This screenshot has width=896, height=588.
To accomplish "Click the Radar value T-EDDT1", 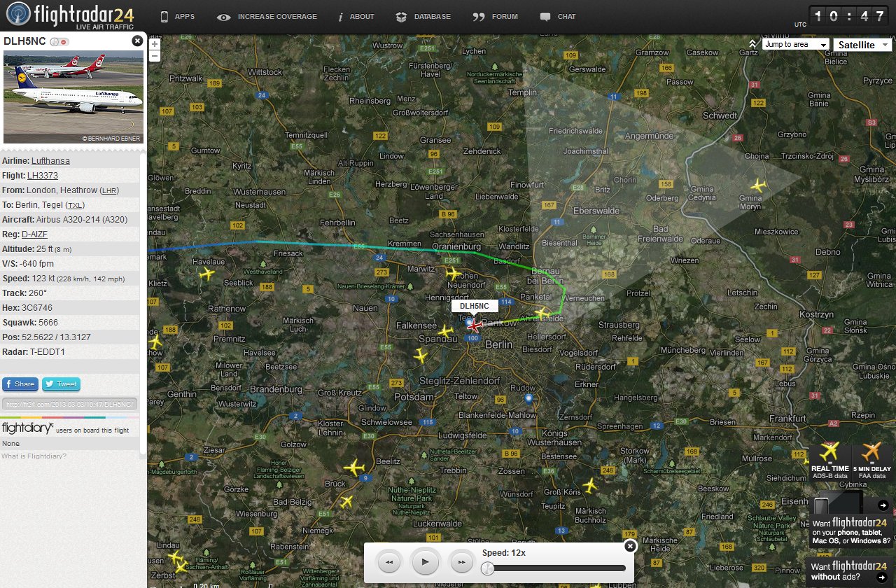I will (47, 352).
